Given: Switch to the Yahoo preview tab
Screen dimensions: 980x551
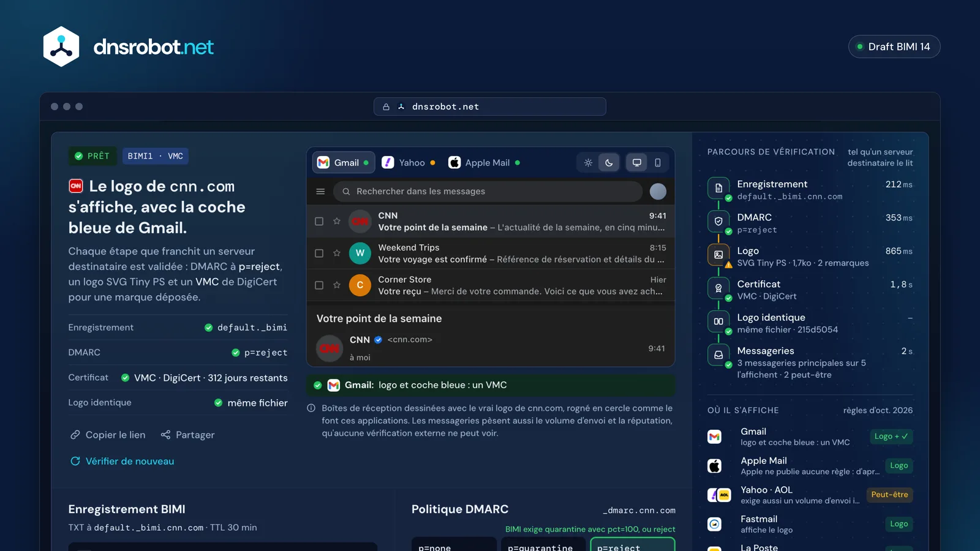Looking at the screenshot, I should click(x=409, y=163).
